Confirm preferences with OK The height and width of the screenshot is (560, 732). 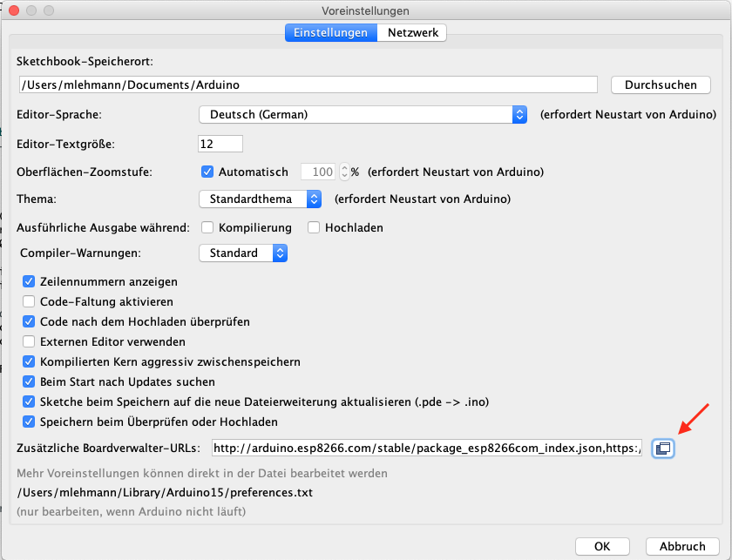click(x=602, y=546)
